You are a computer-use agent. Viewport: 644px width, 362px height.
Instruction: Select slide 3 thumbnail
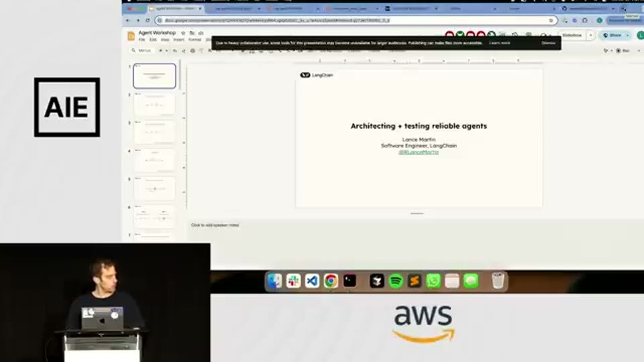tap(154, 132)
